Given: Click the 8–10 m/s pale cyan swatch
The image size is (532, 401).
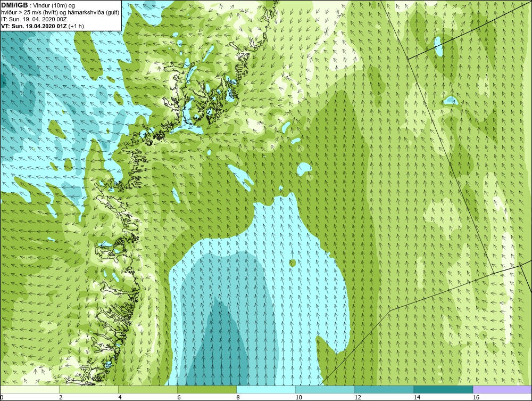Looking at the screenshot, I should 266,389.
